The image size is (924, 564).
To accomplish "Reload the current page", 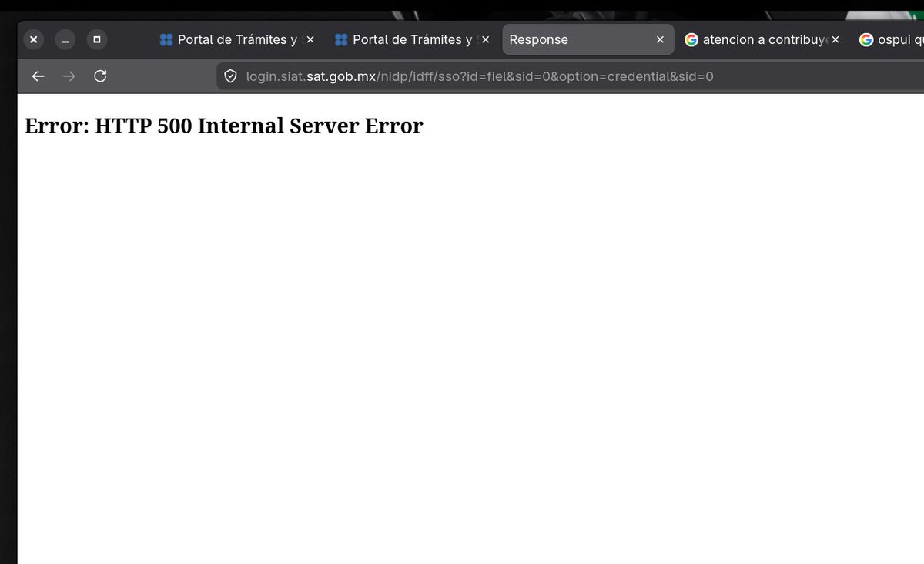I will point(100,76).
